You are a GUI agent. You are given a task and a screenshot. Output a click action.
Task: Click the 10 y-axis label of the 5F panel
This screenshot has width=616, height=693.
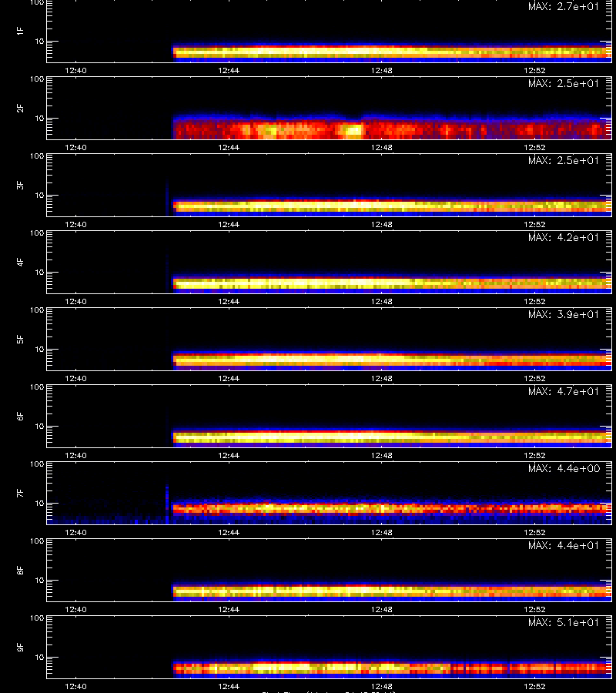point(39,349)
